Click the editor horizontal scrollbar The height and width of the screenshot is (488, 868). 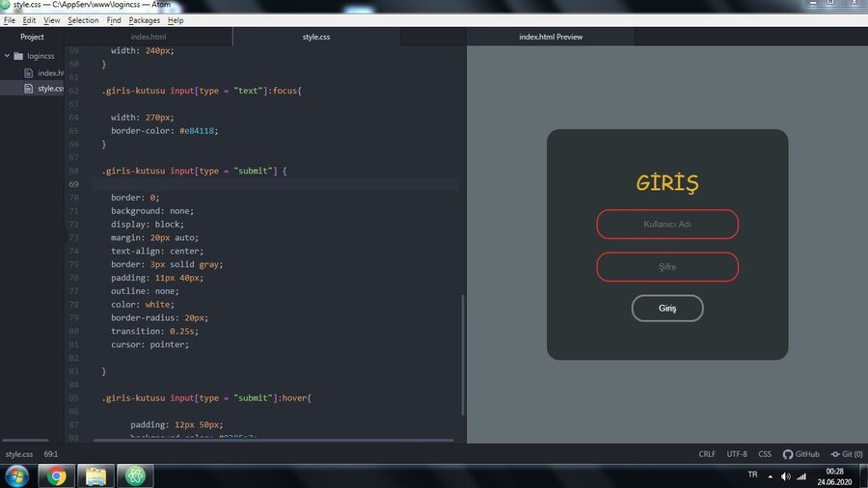click(x=274, y=441)
